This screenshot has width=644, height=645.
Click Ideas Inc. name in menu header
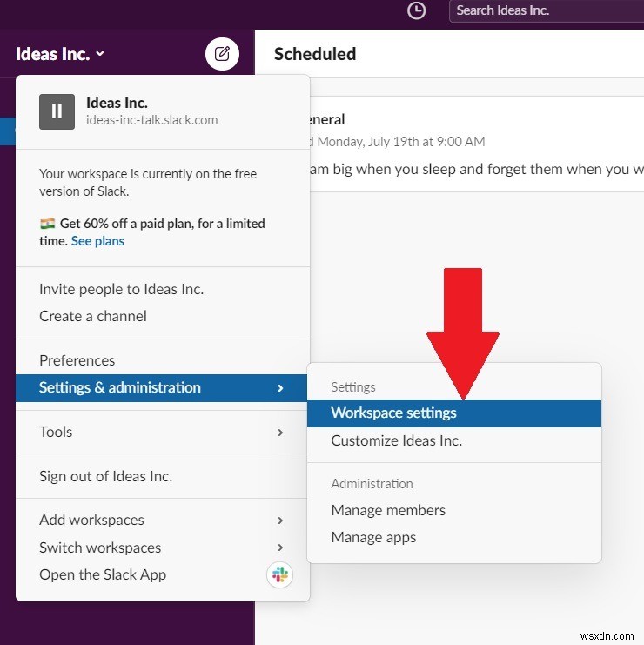point(117,103)
